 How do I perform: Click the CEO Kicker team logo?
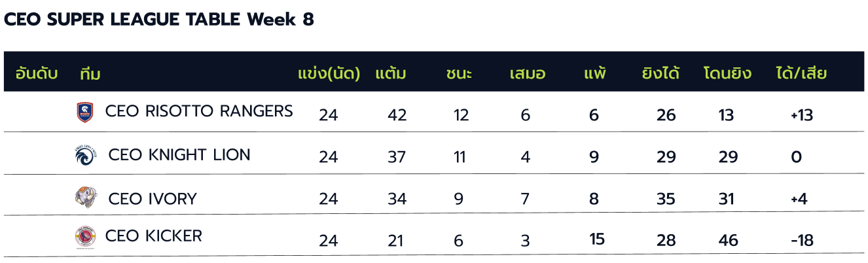pyautogui.click(x=85, y=237)
